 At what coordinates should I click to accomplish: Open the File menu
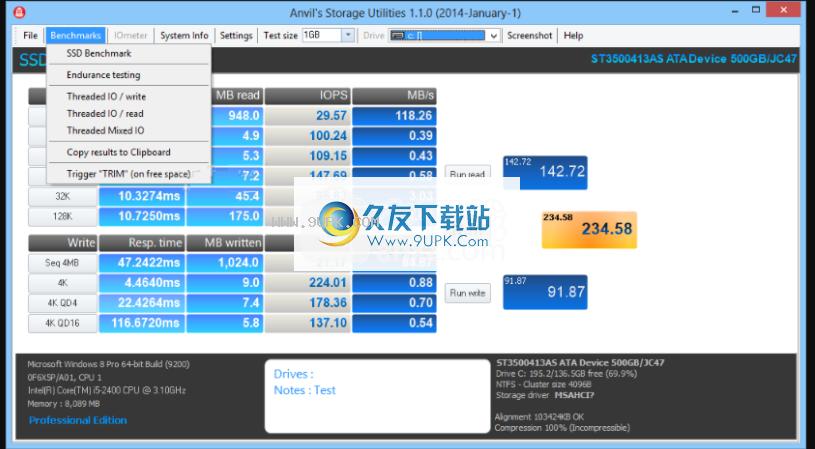pyautogui.click(x=30, y=35)
